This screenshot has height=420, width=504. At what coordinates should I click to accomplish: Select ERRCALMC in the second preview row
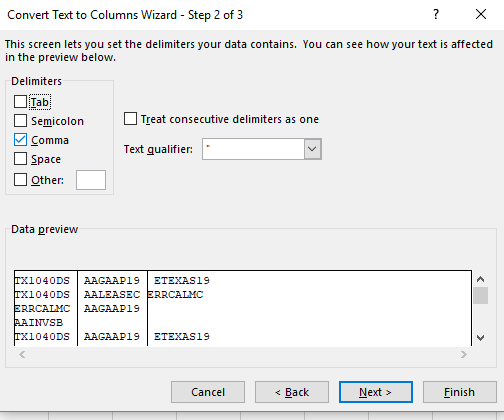pyautogui.click(x=175, y=295)
